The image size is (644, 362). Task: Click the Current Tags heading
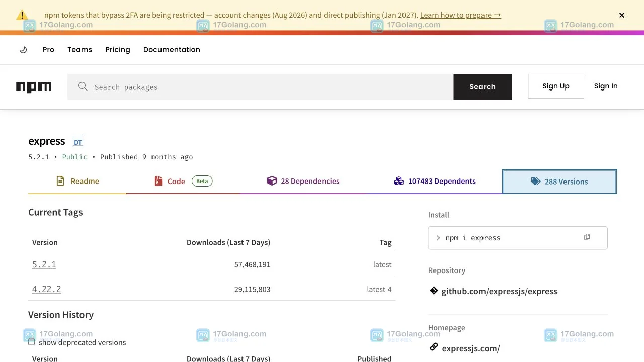point(55,212)
